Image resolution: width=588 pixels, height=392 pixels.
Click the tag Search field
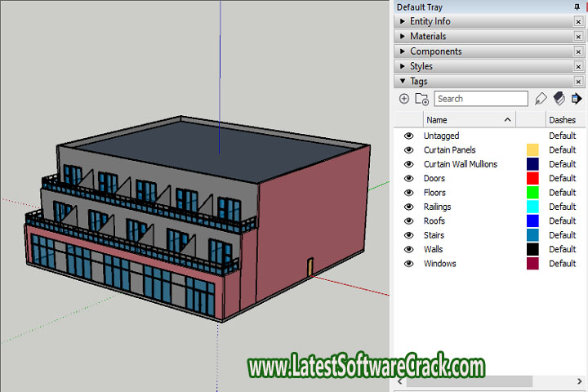pyautogui.click(x=480, y=99)
